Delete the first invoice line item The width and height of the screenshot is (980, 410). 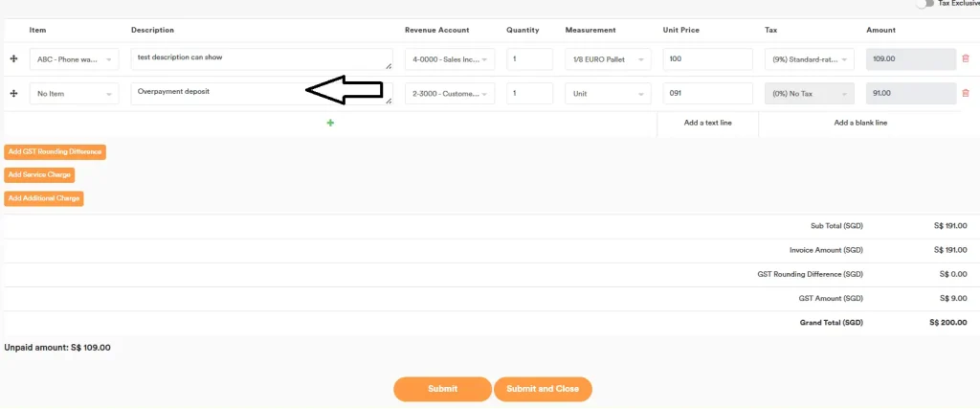(x=965, y=59)
